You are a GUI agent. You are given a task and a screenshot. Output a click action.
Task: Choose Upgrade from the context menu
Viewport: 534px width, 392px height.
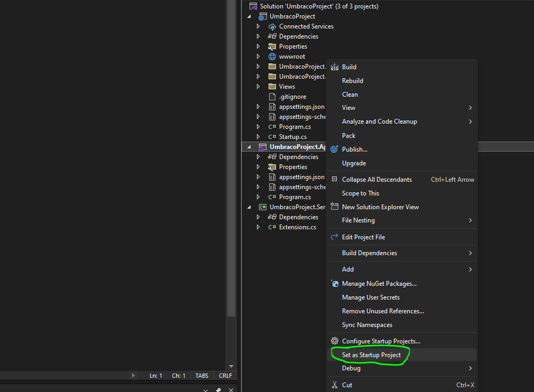coord(401,163)
